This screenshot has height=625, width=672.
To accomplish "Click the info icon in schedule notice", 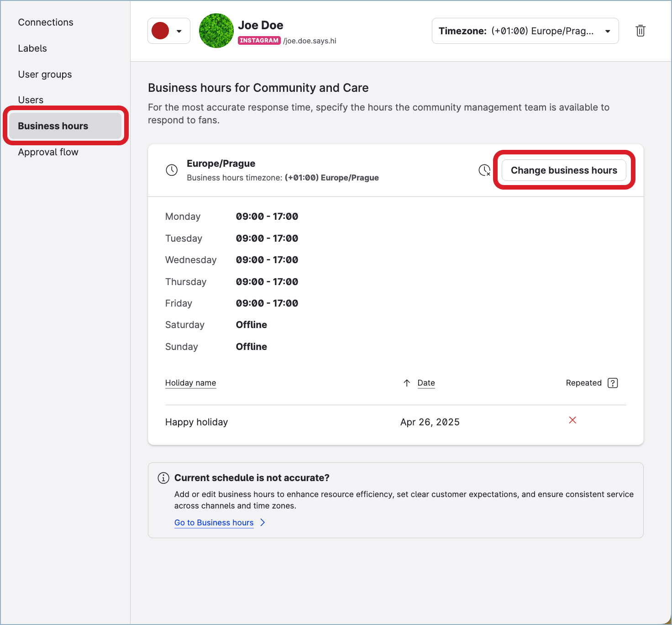I will coord(163,478).
